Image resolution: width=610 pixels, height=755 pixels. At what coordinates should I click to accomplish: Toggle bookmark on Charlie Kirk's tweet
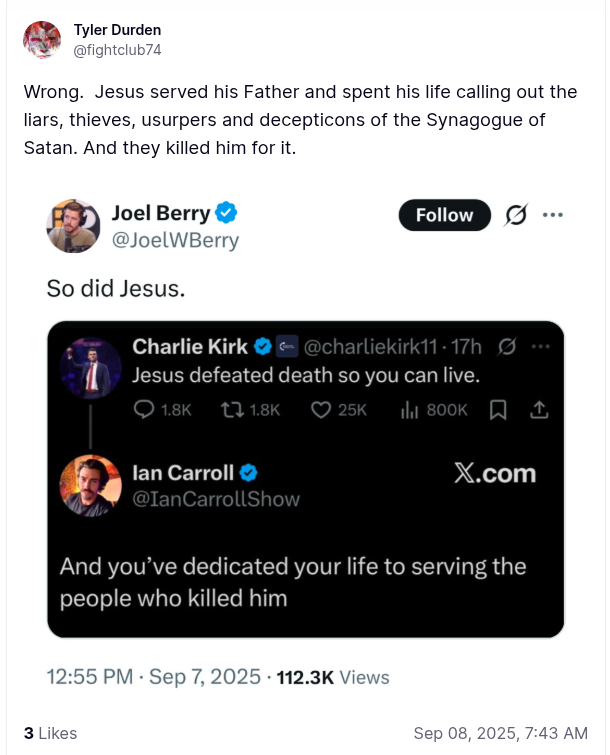point(497,410)
